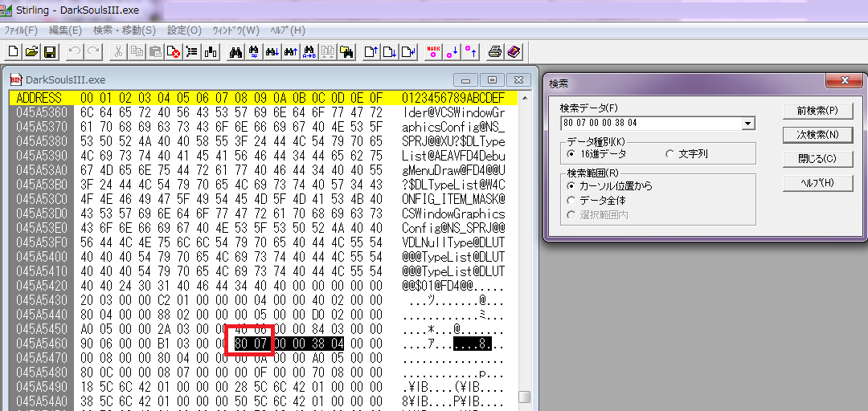This screenshot has width=868, height=411.
Task: Open help with the purple book icon
Action: tap(514, 52)
